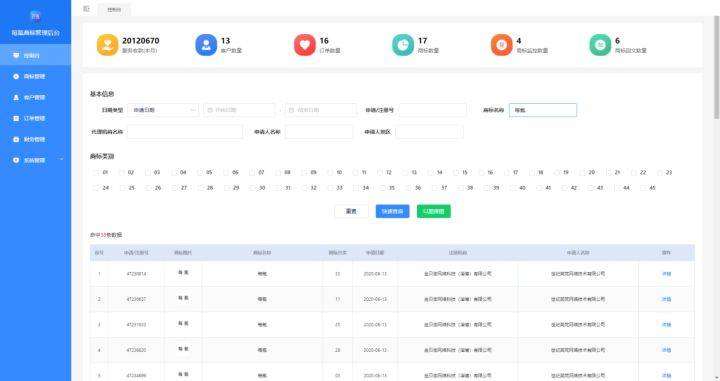Click the green icon beside the count 6
This screenshot has width=720, height=381.
[600, 45]
